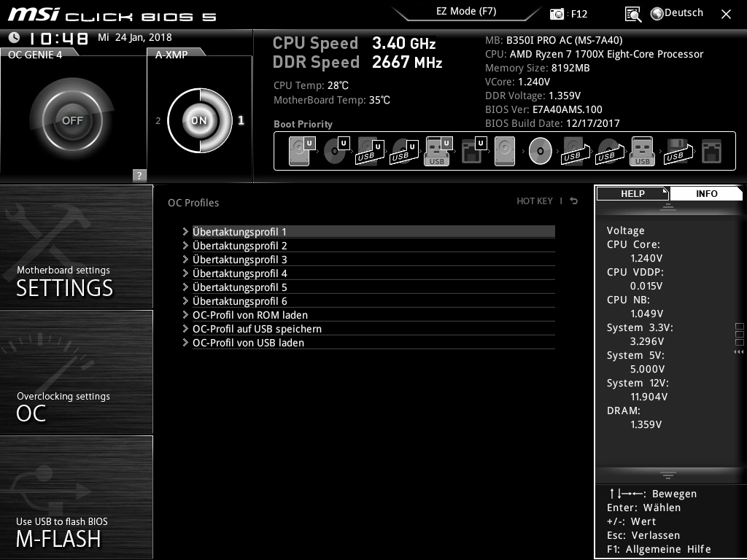This screenshot has height=560, width=747.
Task: Click the Boot Priority label
Action: [303, 124]
